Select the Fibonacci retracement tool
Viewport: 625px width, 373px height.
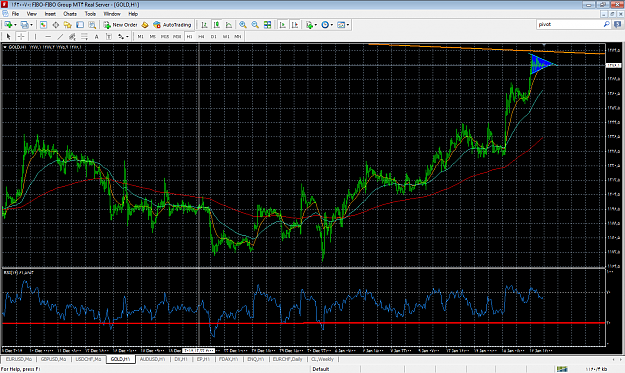click(x=85, y=37)
